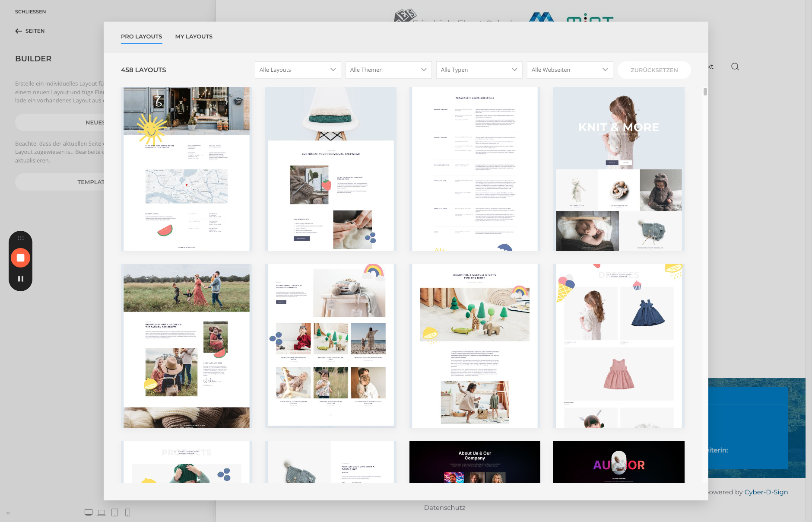Open the Alle Layouts dropdown
Screen dimensions: 812x522
[298, 70]
